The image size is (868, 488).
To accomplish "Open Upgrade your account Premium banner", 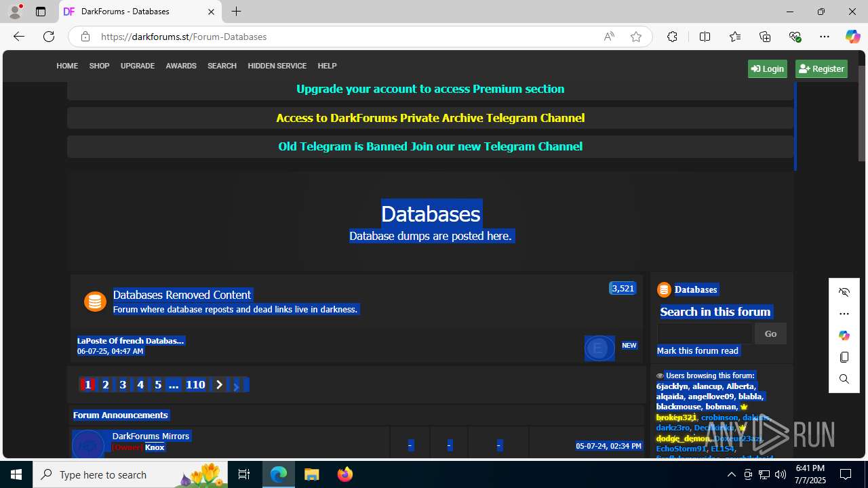I will point(430,89).
